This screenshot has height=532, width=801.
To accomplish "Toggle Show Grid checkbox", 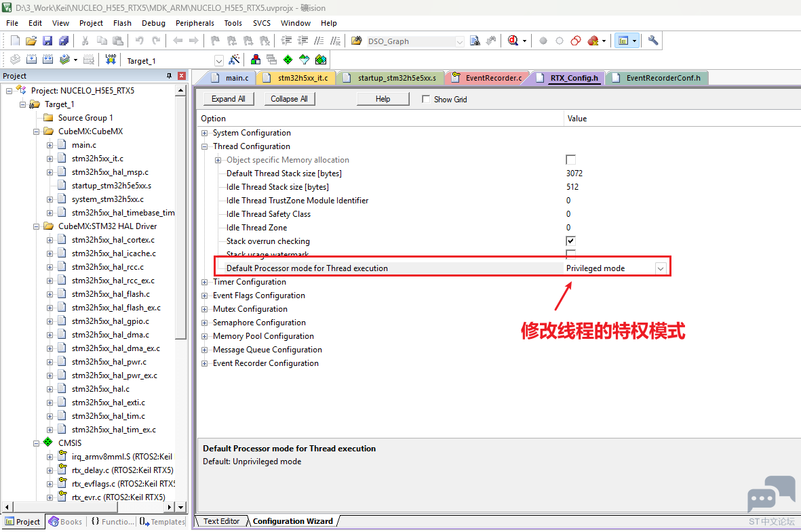I will [x=426, y=99].
